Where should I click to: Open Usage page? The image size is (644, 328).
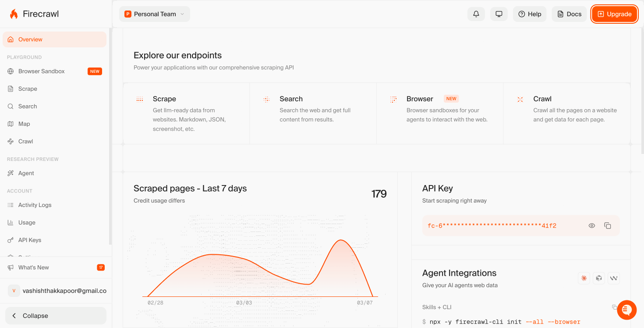(54, 222)
